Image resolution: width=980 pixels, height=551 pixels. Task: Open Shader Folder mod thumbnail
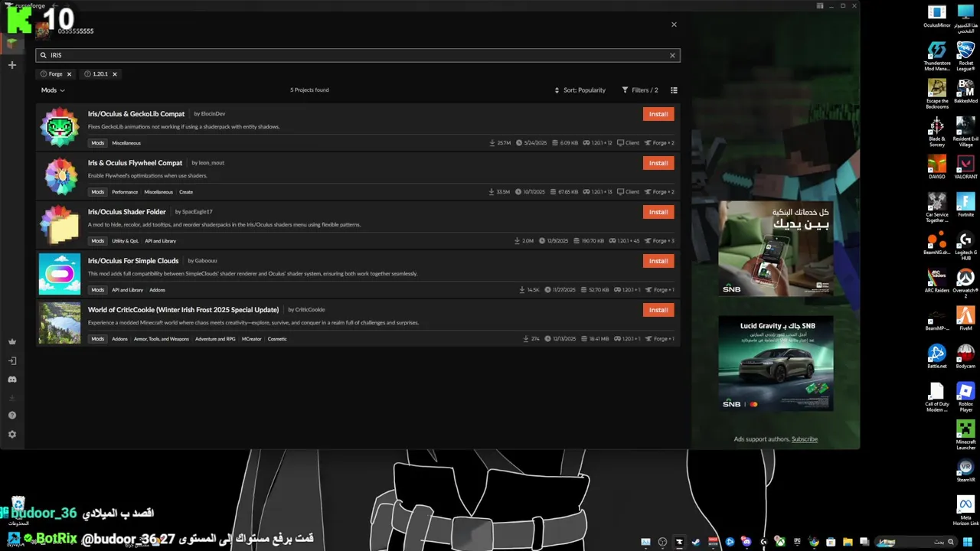[x=60, y=225]
